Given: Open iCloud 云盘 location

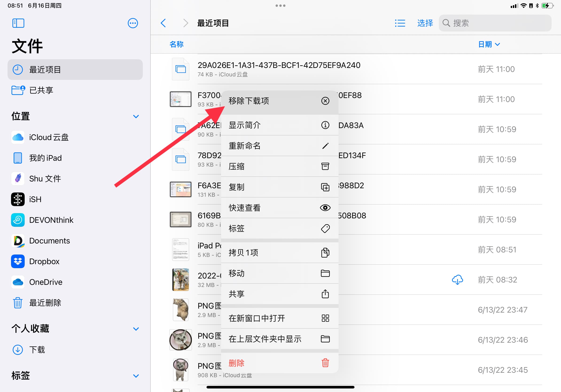Looking at the screenshot, I should 75,137.
